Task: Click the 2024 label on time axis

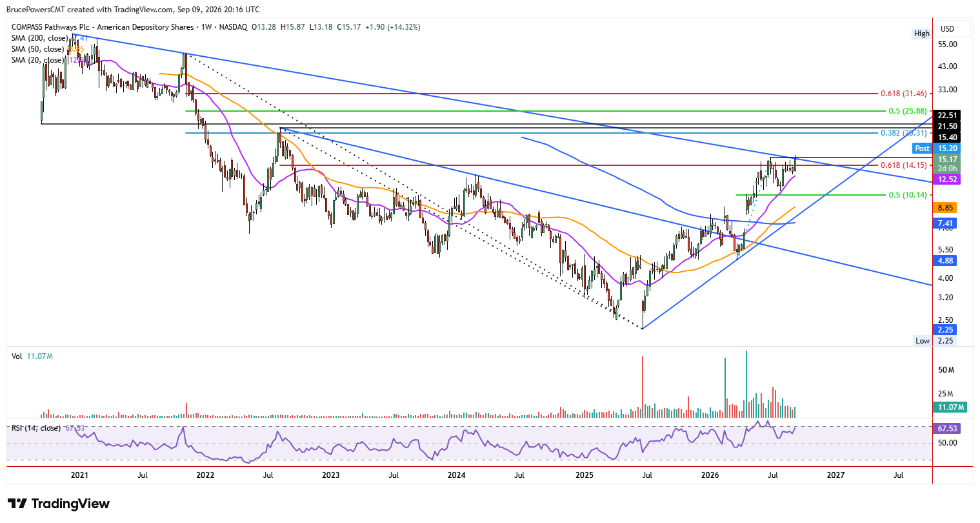Action: 457,475
